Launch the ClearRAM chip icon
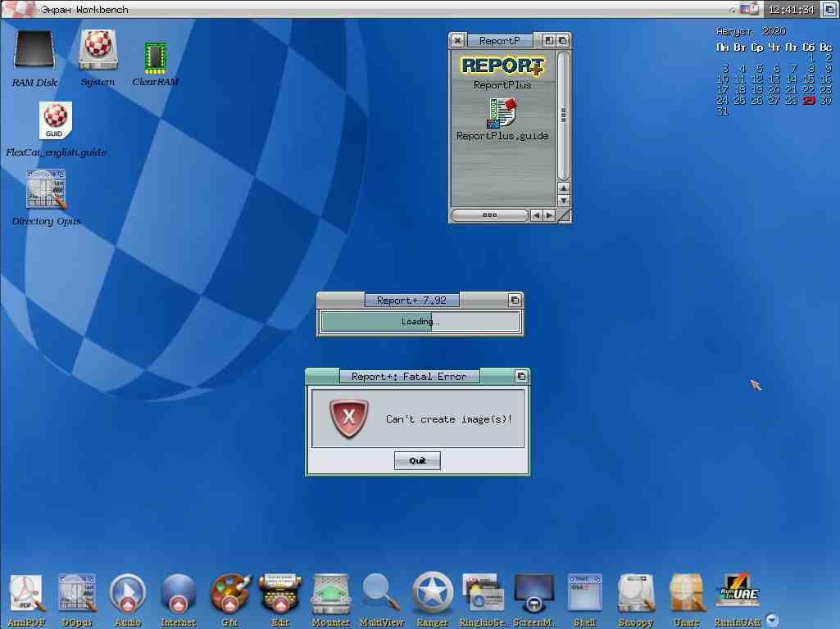This screenshot has width=840, height=629. pyautogui.click(x=155, y=57)
